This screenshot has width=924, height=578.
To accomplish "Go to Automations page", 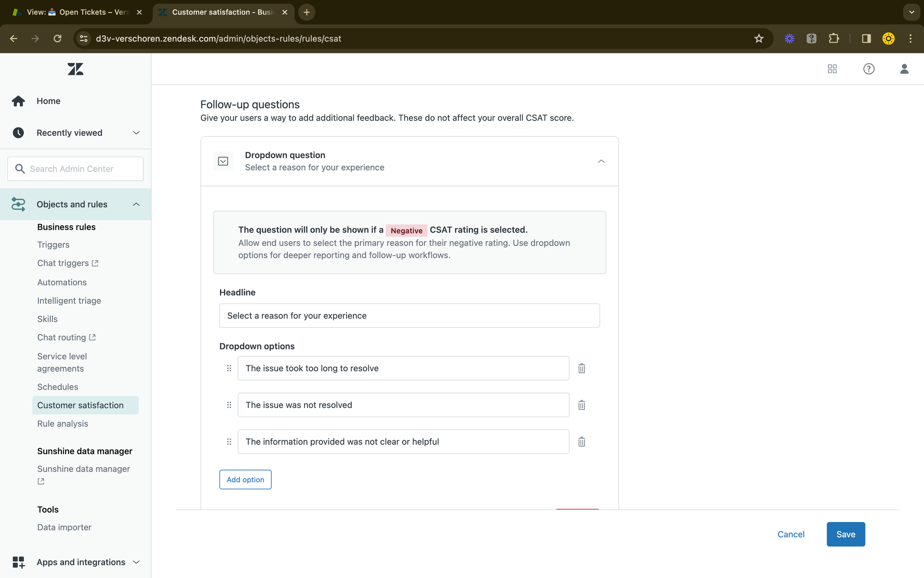I will [x=62, y=282].
